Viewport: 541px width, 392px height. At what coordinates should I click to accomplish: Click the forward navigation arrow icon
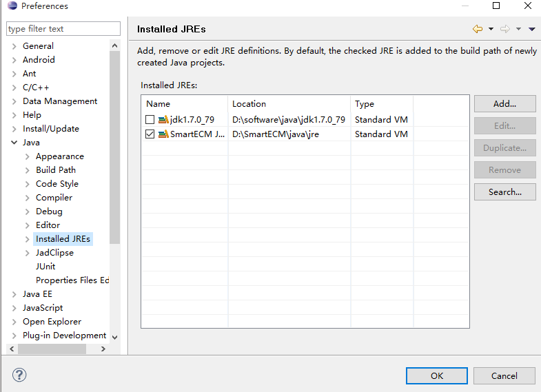point(505,29)
